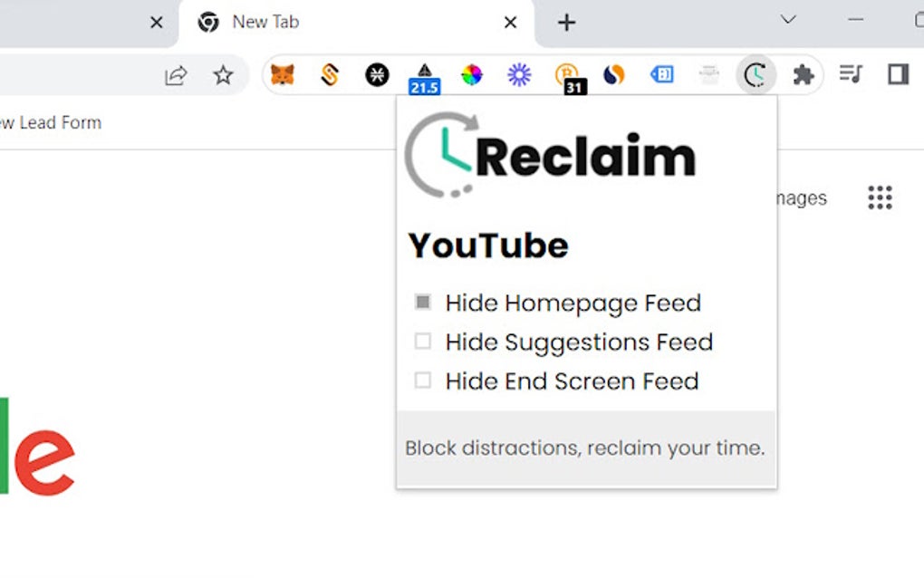The width and height of the screenshot is (924, 578).
Task: Open the Images link on Google page
Action: pos(802,198)
